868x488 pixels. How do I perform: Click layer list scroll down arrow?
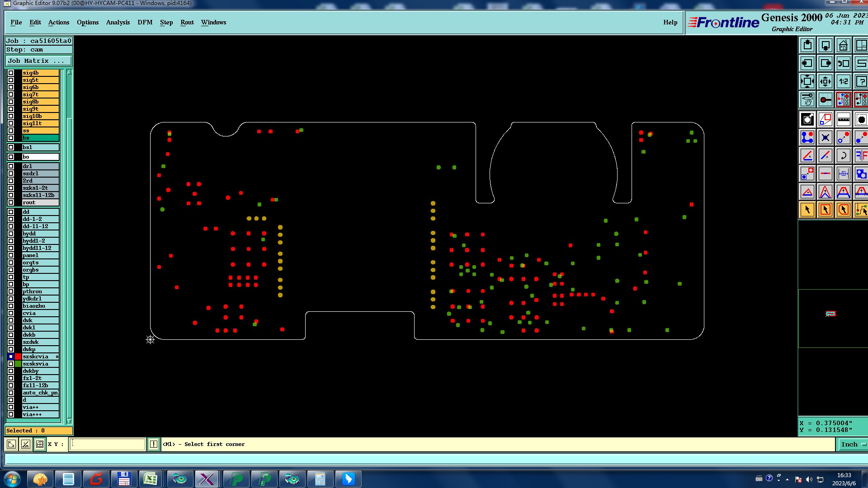pyautogui.click(x=69, y=421)
